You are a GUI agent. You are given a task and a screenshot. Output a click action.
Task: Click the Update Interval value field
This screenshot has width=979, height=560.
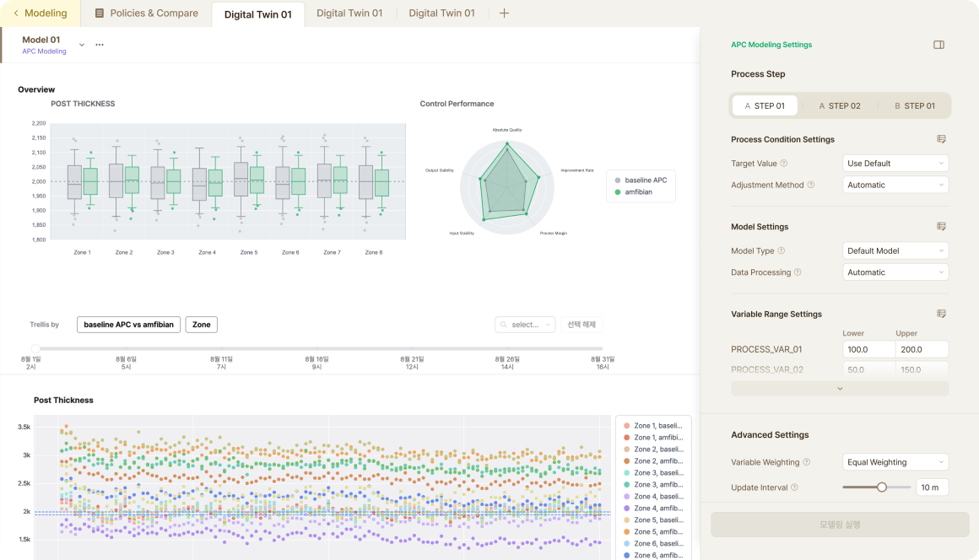933,487
